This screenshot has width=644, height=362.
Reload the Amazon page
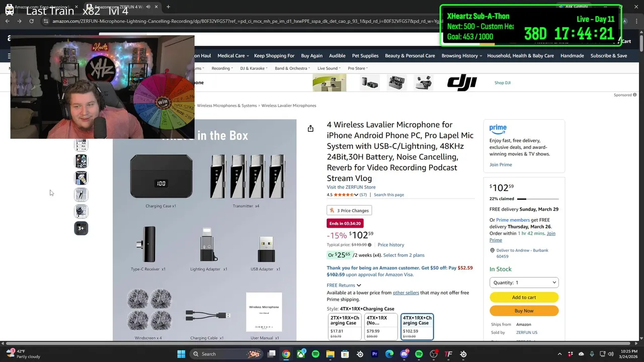31,21
